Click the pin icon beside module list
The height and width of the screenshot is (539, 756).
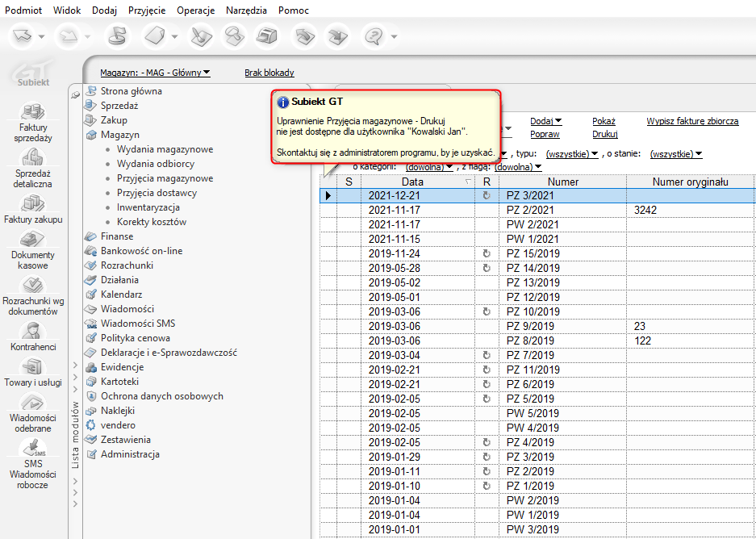pyautogui.click(x=76, y=94)
